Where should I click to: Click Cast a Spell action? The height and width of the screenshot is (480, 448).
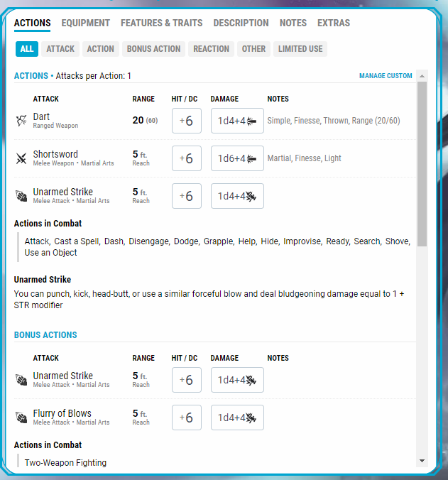77,241
